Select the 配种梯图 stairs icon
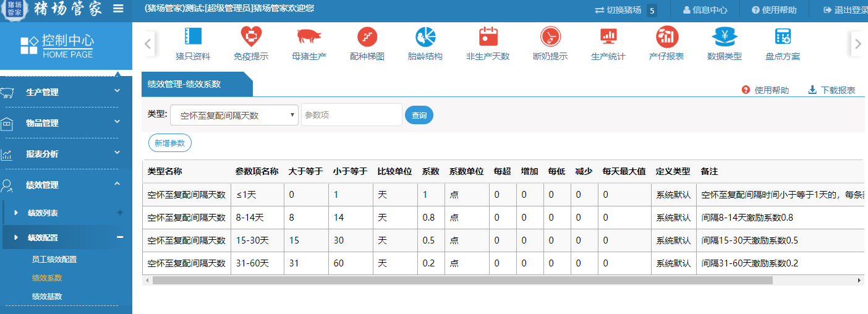The image size is (868, 314). (367, 37)
